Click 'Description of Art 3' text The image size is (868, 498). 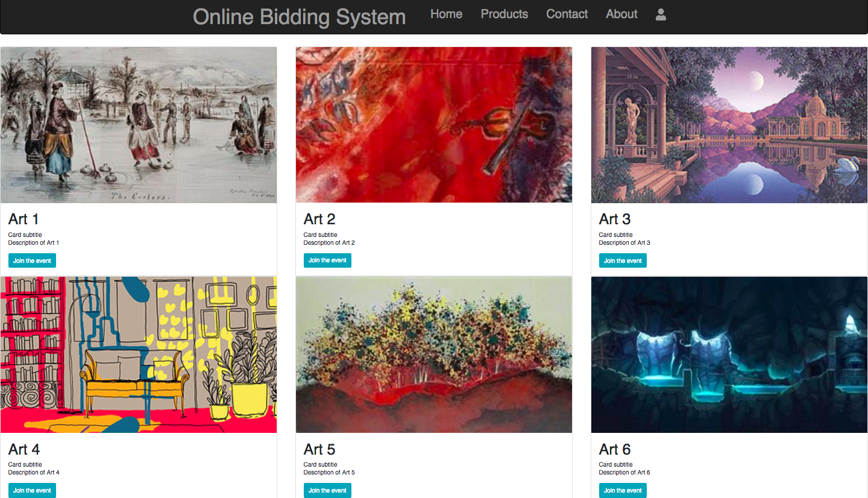624,243
